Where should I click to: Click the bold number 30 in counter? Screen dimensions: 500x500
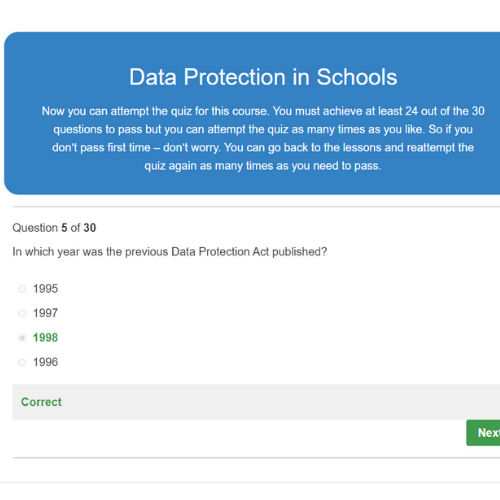[90, 228]
